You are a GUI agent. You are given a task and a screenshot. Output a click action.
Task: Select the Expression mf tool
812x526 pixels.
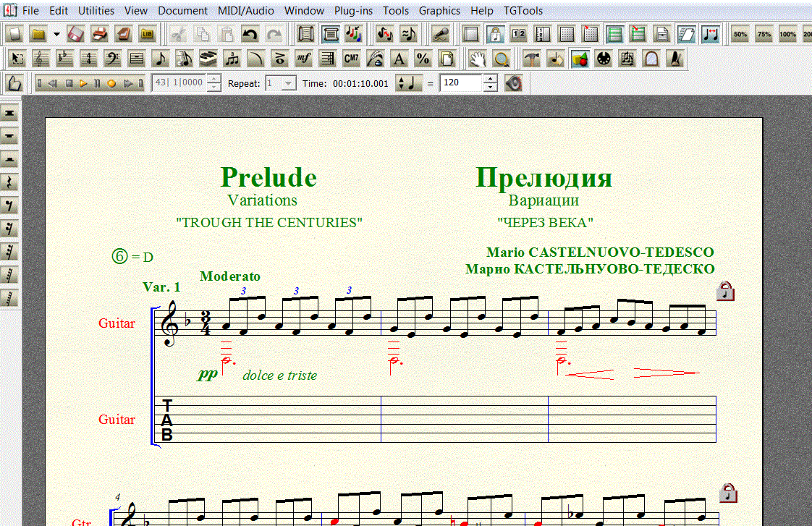pos(303,59)
